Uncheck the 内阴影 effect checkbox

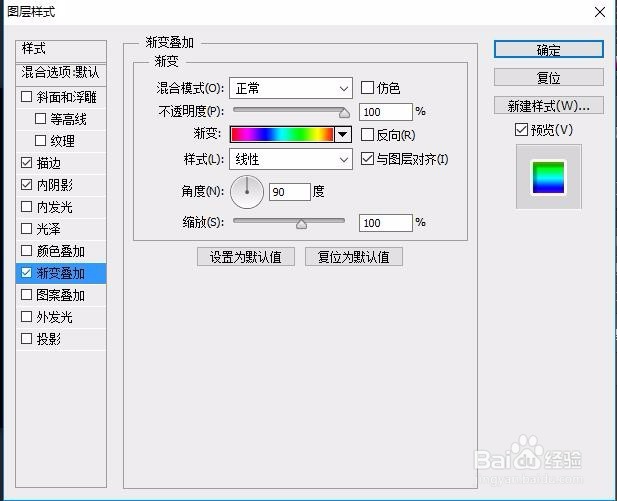[26, 185]
